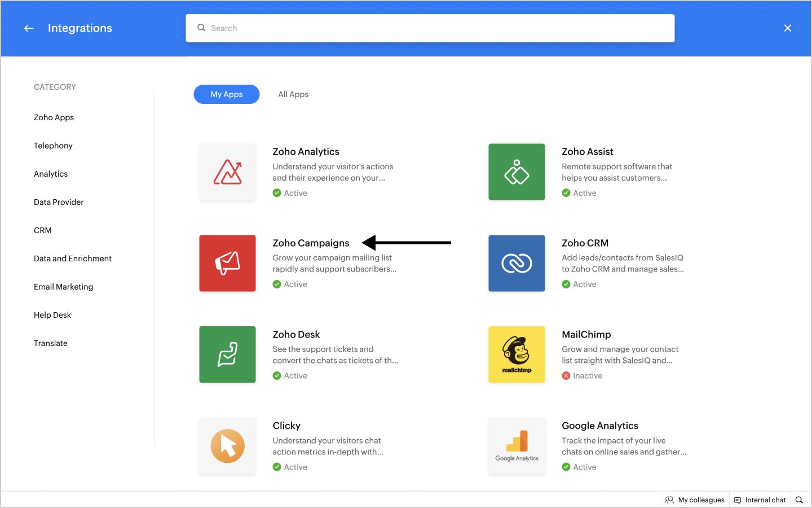Screen dimensions: 812x508
Task: Click the Active check icon under Zoho Desk
Action: coord(277,376)
